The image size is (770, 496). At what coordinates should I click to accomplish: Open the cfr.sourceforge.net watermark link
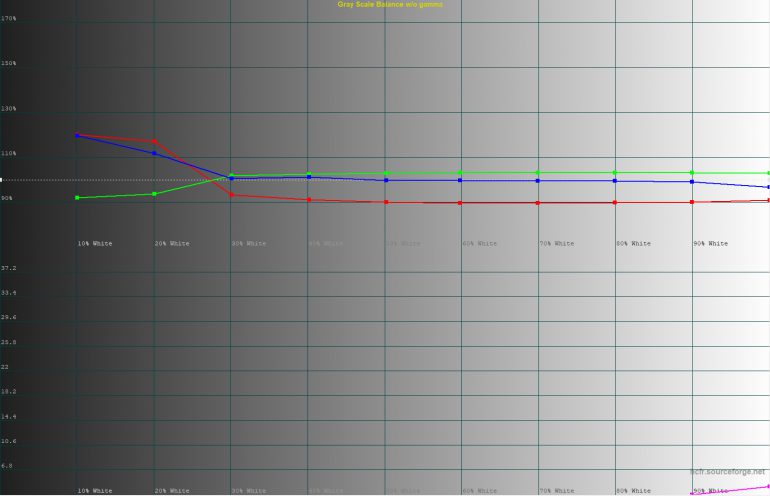pos(729,470)
